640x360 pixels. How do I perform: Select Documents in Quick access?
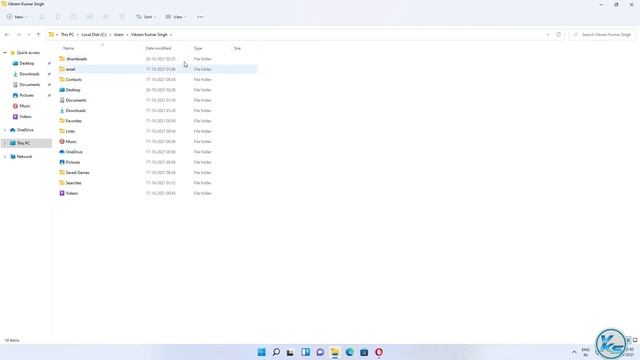coord(29,84)
